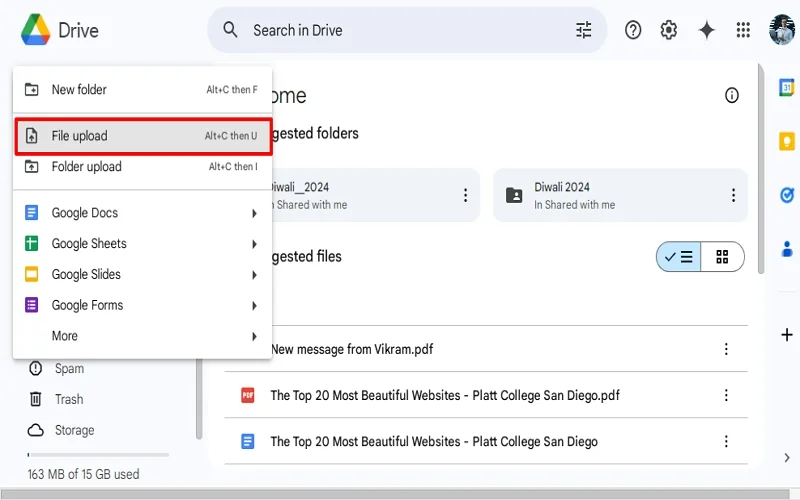Open Platt College San Diego Docs file
The width and height of the screenshot is (800, 500).
click(x=434, y=441)
